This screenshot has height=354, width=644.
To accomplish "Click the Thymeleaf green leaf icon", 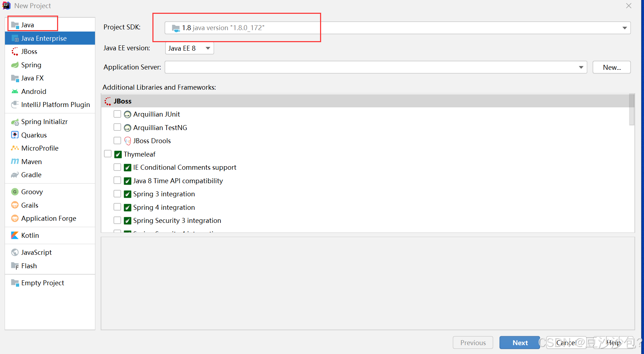I will coord(118,154).
